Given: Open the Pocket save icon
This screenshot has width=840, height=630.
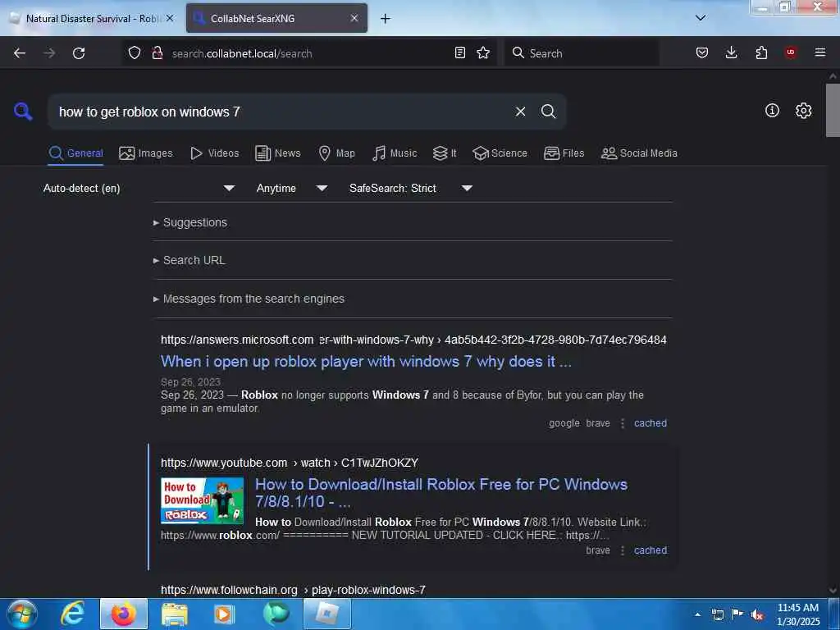Looking at the screenshot, I should point(702,52).
